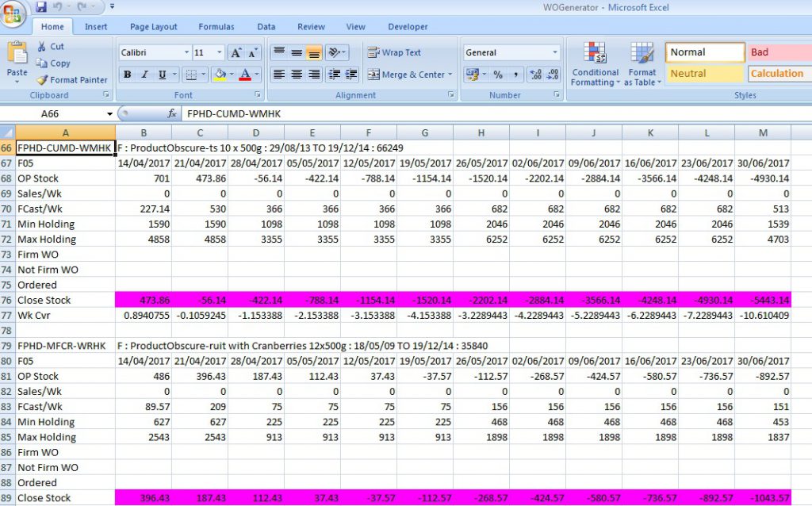The width and height of the screenshot is (812, 506).
Task: Toggle Italic formatting
Action: pos(144,75)
